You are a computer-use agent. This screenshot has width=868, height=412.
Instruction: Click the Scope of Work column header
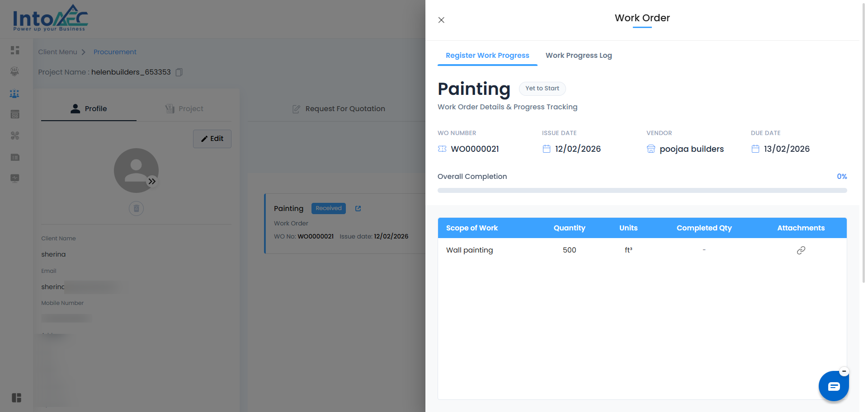tap(472, 228)
